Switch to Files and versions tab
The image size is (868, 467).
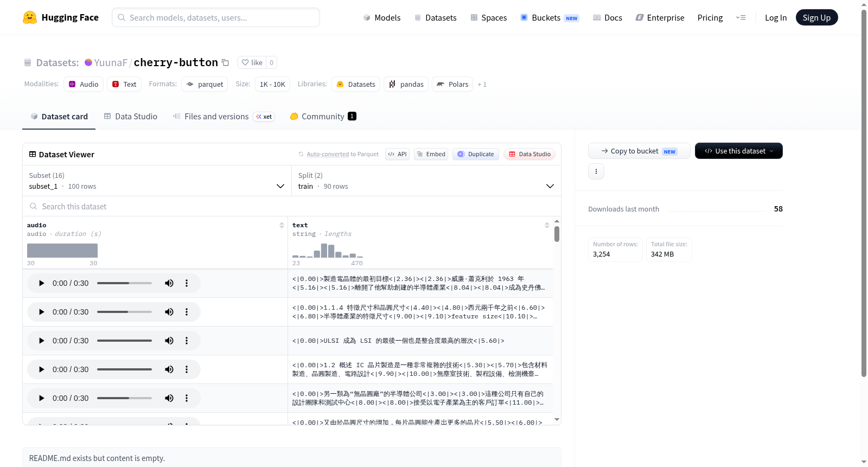224,117
